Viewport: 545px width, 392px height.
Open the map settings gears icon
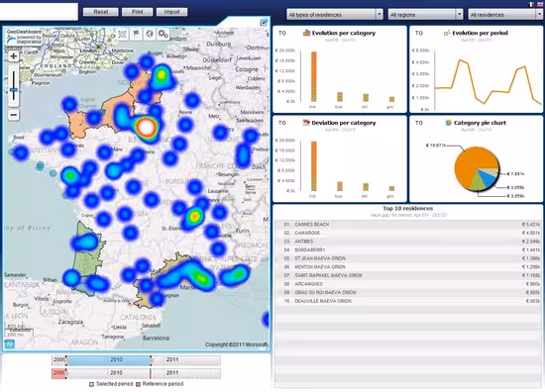point(163,34)
